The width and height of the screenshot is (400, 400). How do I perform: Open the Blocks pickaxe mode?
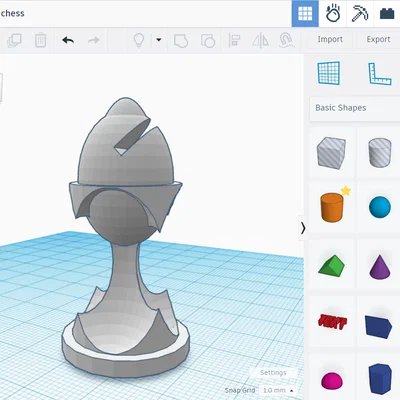[x=360, y=13]
